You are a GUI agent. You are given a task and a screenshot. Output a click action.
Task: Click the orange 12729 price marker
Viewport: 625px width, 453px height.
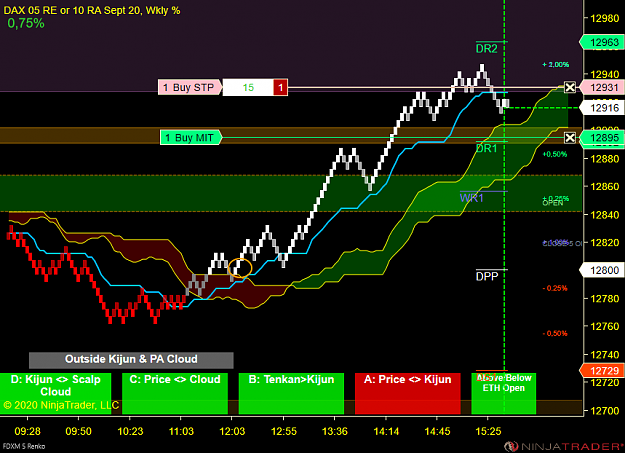click(601, 370)
